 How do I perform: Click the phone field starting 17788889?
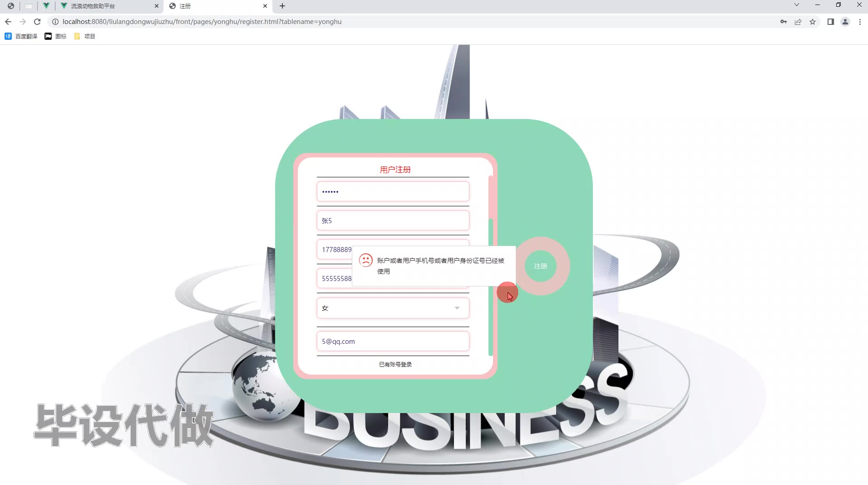coord(335,249)
